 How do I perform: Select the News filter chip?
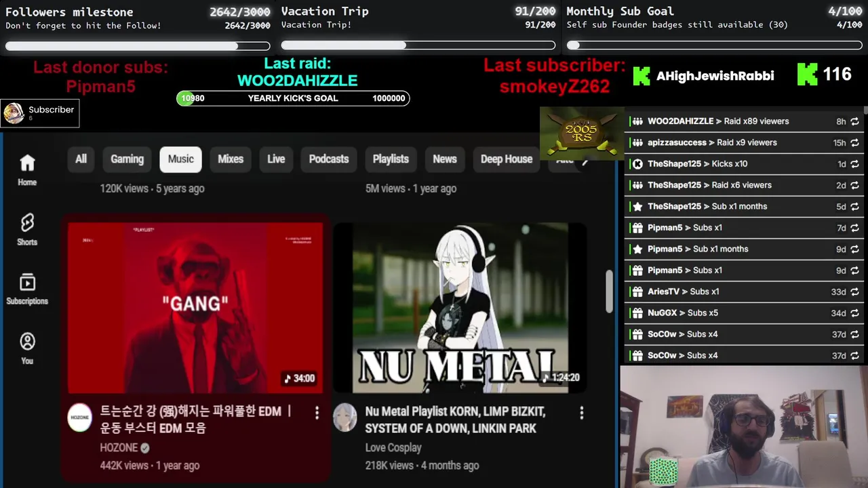coord(445,159)
